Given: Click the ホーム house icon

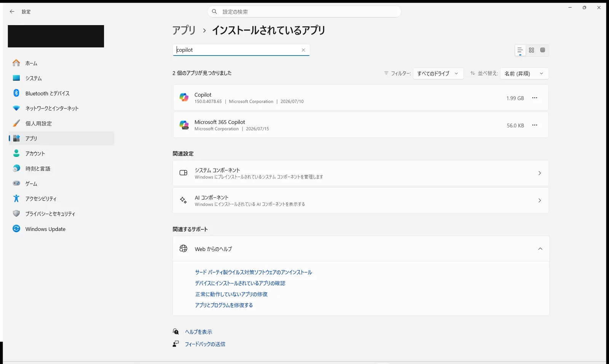Looking at the screenshot, I should [x=16, y=63].
